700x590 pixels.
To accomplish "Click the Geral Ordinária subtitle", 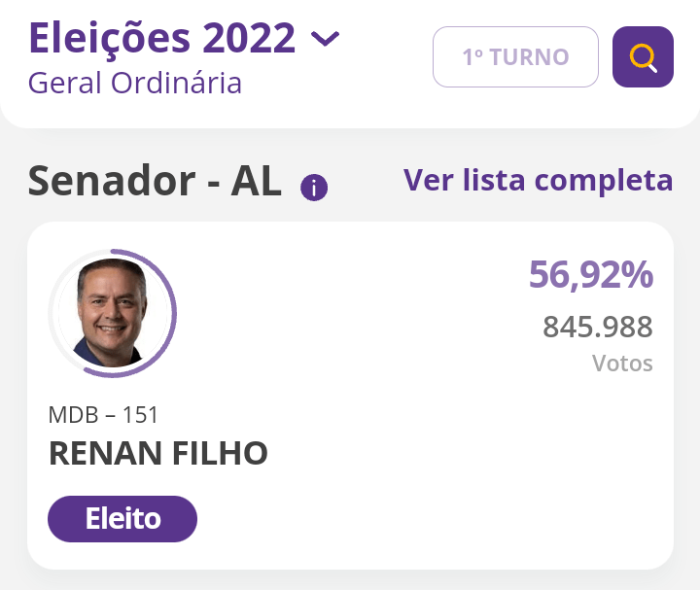I will point(135,83).
